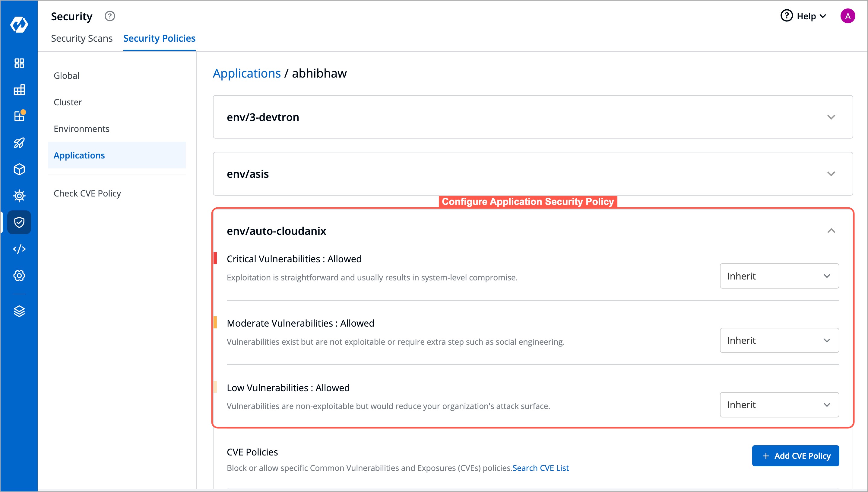
Task: Click the bug-shaped icon in sidebar
Action: pos(19,196)
